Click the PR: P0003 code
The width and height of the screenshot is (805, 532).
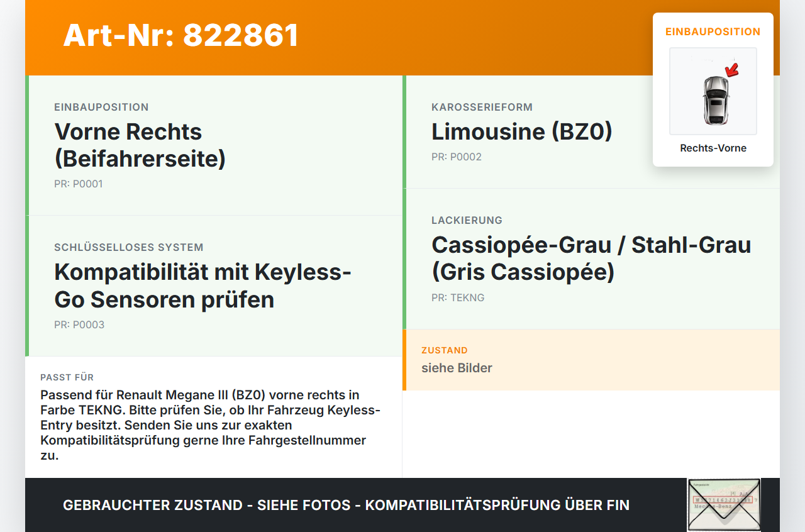[79, 325]
